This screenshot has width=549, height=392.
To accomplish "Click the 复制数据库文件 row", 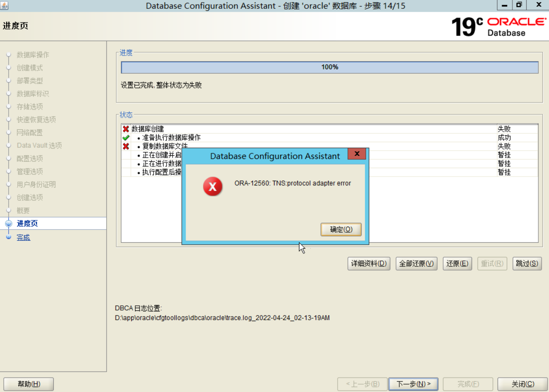I will click(x=330, y=146).
